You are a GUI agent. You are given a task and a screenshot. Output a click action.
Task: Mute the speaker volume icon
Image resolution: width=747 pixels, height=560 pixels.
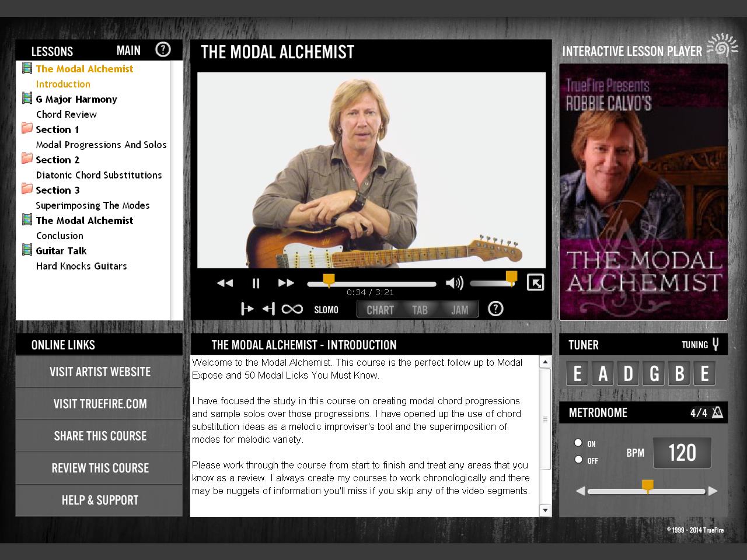455,283
